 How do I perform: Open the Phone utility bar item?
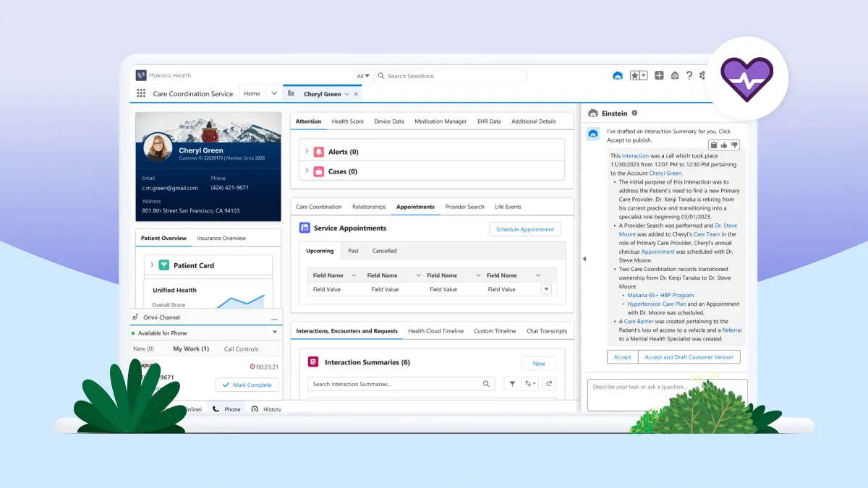[227, 408]
